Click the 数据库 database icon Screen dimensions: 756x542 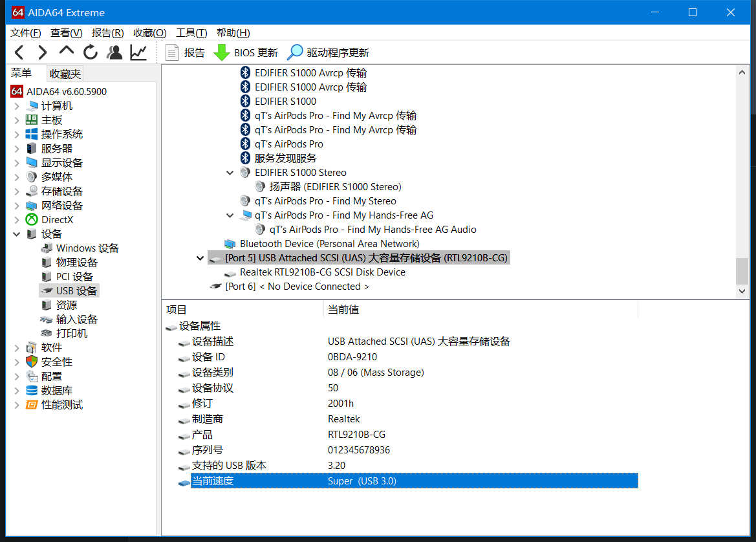pyautogui.click(x=32, y=390)
